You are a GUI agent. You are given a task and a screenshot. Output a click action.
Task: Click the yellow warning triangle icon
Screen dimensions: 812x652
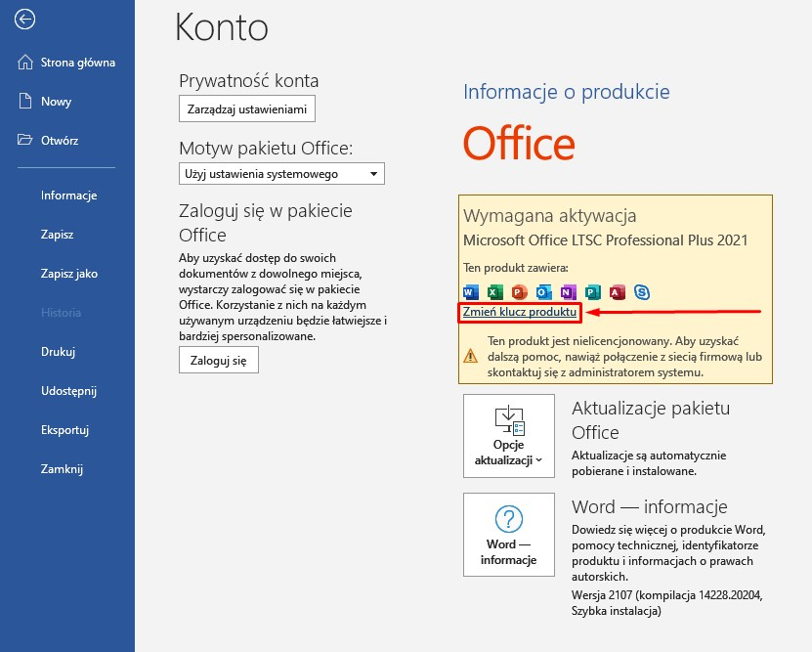point(470,356)
